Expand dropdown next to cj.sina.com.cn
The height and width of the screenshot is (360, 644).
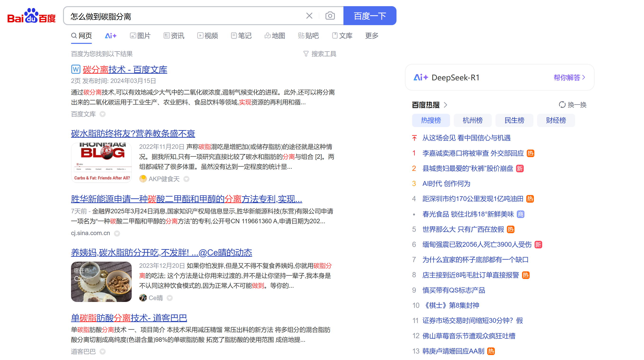pyautogui.click(x=117, y=233)
